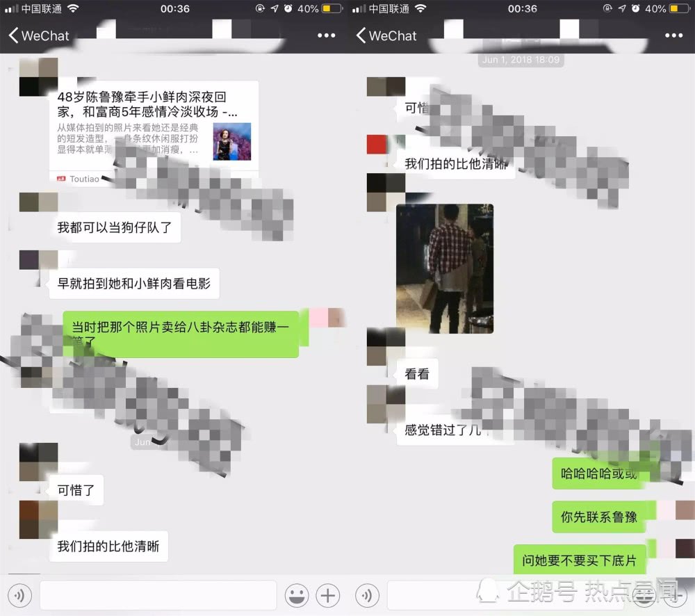Select the '看看' message bubble

click(417, 374)
